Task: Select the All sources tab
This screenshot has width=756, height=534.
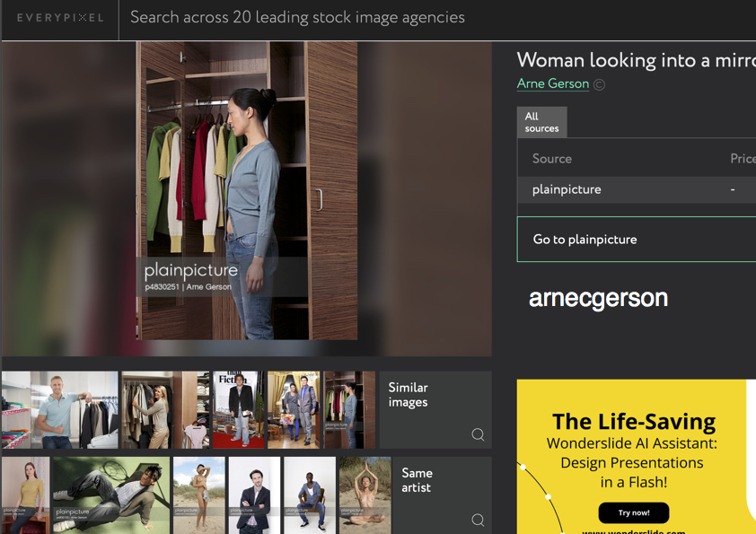Action: (542, 122)
